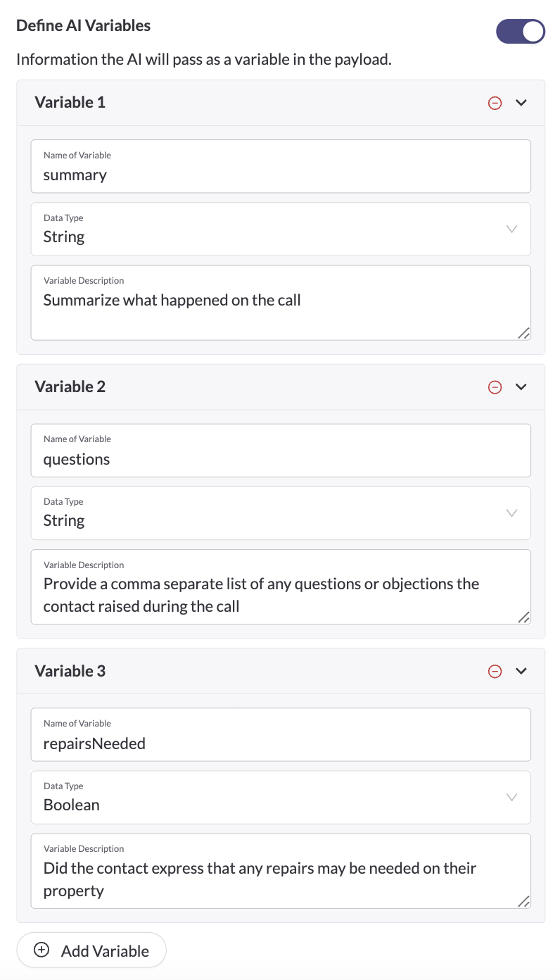
Task: Open Data Type dropdown in Variable 2
Action: pyautogui.click(x=281, y=513)
